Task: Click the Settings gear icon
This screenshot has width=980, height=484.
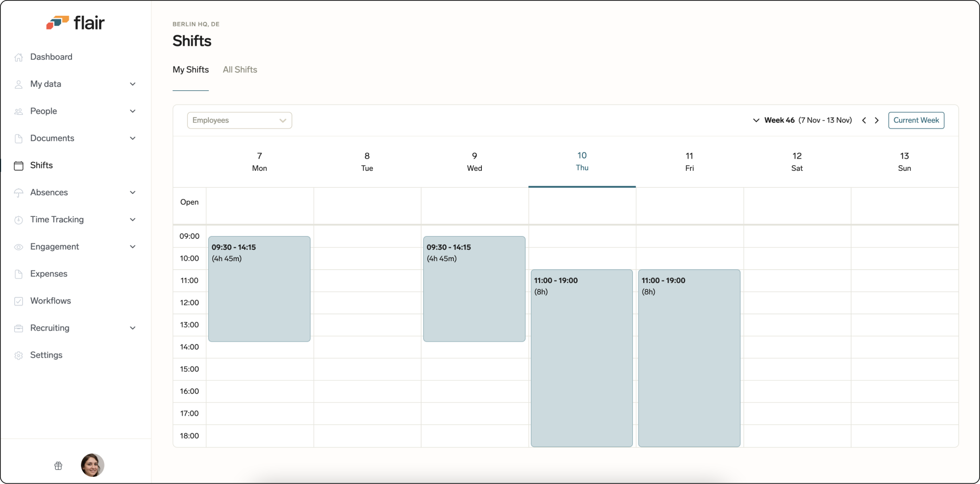Action: tap(19, 355)
